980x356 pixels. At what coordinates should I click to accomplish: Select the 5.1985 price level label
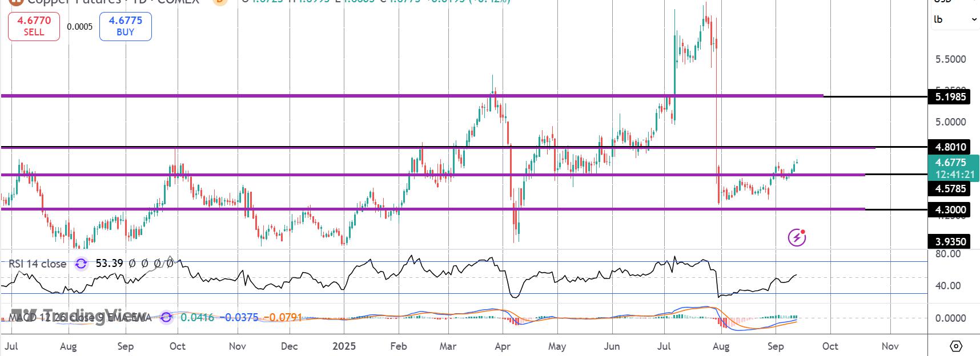click(x=951, y=97)
